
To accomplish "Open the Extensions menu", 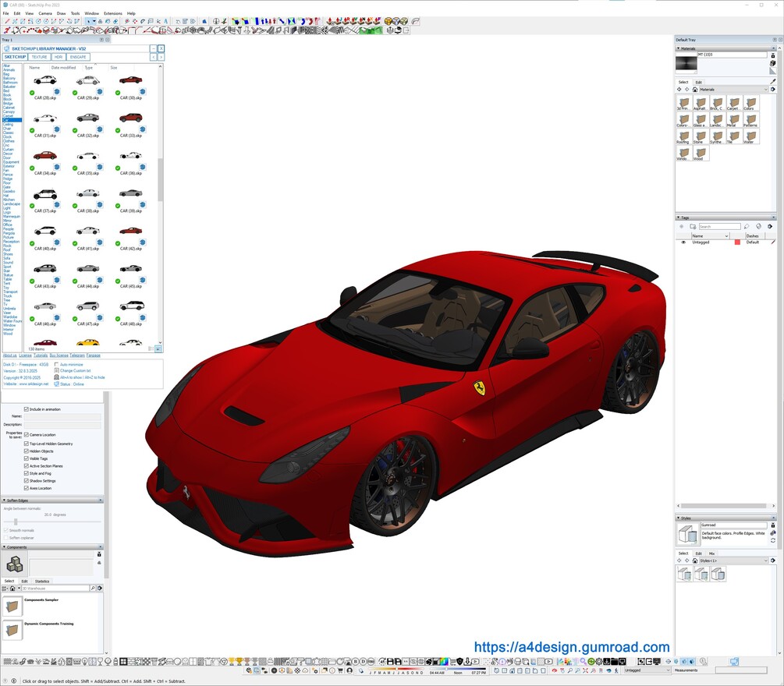I will click(113, 13).
